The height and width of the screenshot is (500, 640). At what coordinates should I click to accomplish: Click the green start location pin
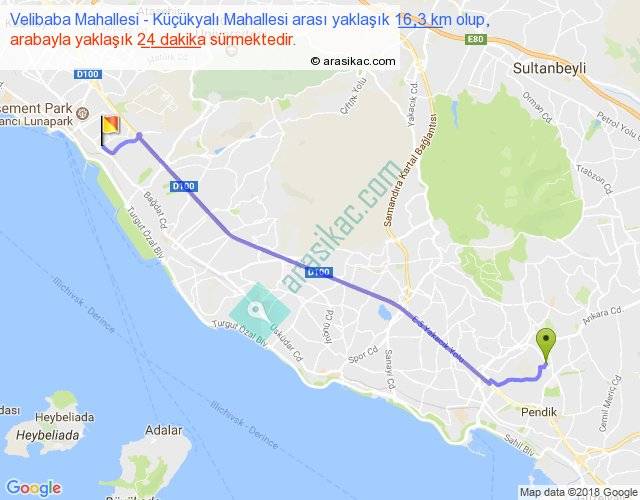[546, 346]
